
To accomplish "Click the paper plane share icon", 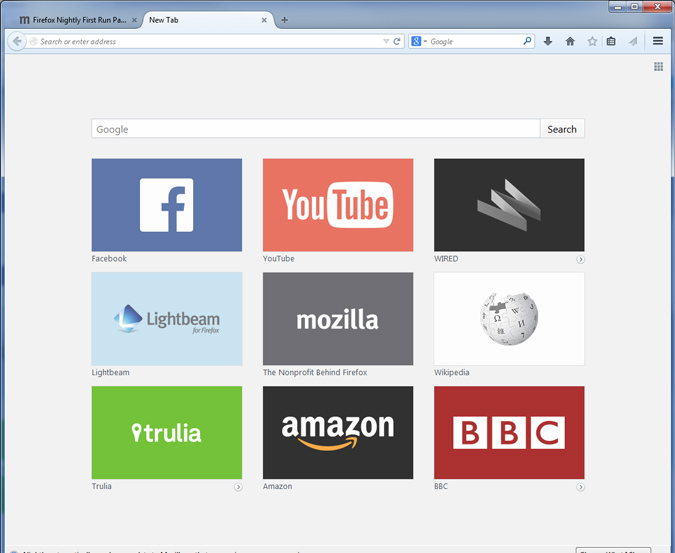I will pos(633,42).
